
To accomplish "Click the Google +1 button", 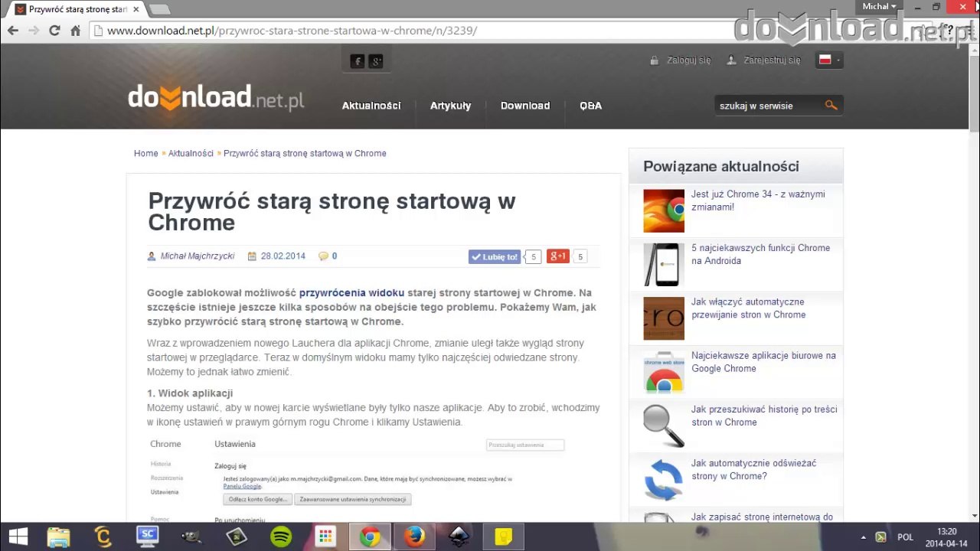I will pos(558,257).
